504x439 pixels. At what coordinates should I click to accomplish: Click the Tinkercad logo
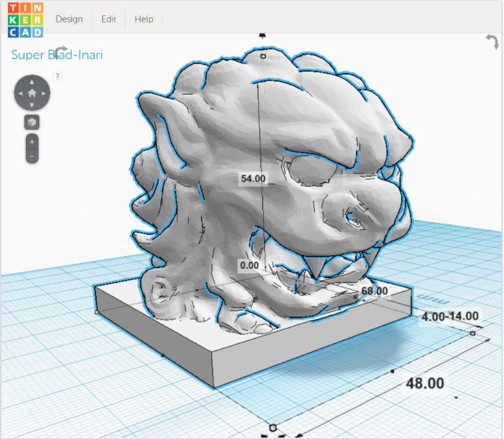pyautogui.click(x=26, y=21)
